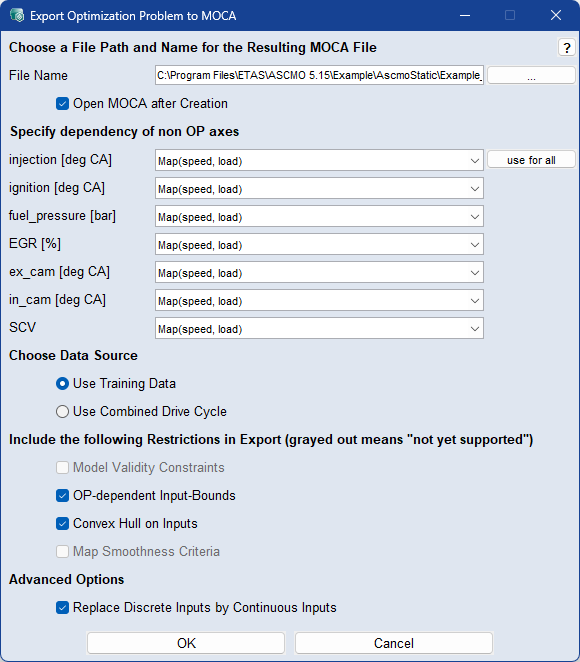Image resolution: width=580 pixels, height=662 pixels.
Task: Disable Replace Discrete Inputs by Continuous Inputs
Action: 62,608
